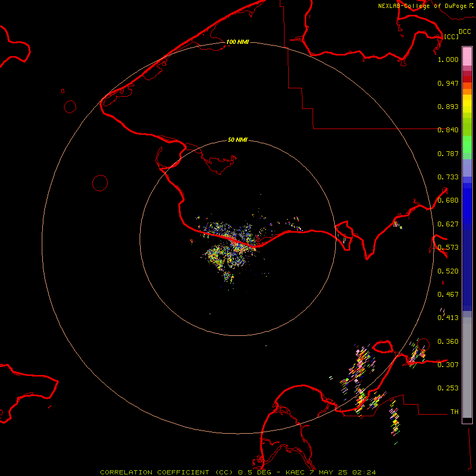
Task: Click the 0.627 scale value
Action: click(x=448, y=224)
